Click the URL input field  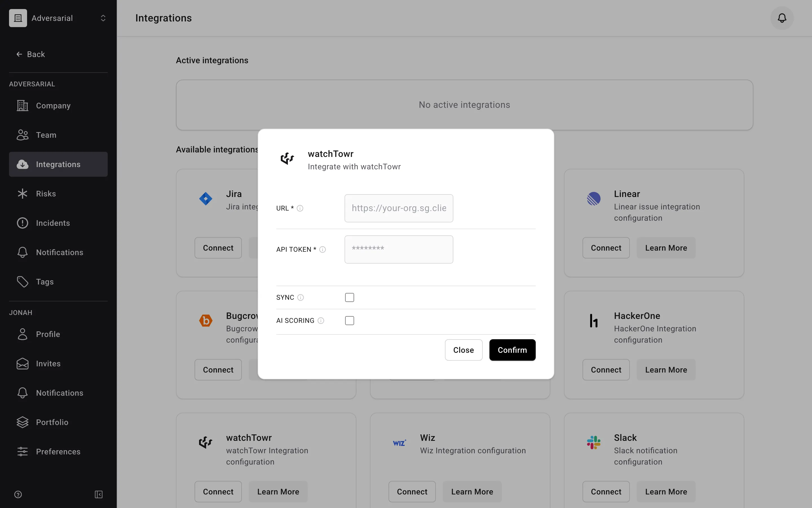399,208
